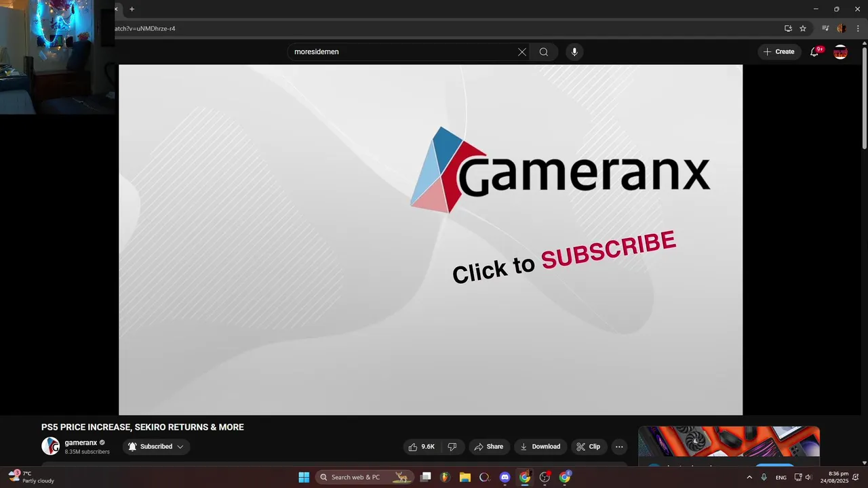This screenshot has height=488, width=868.
Task: Open the volume tray icon
Action: [x=808, y=477]
